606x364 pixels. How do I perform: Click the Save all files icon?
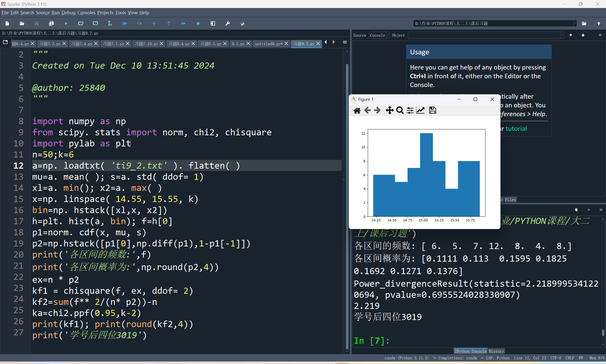point(51,24)
